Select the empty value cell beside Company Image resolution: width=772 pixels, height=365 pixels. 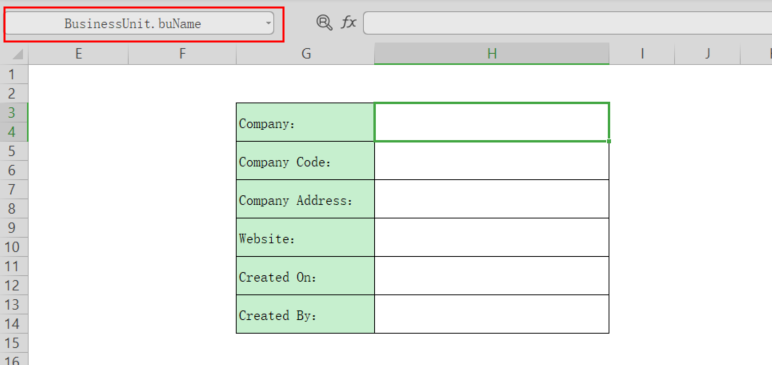[491, 122]
